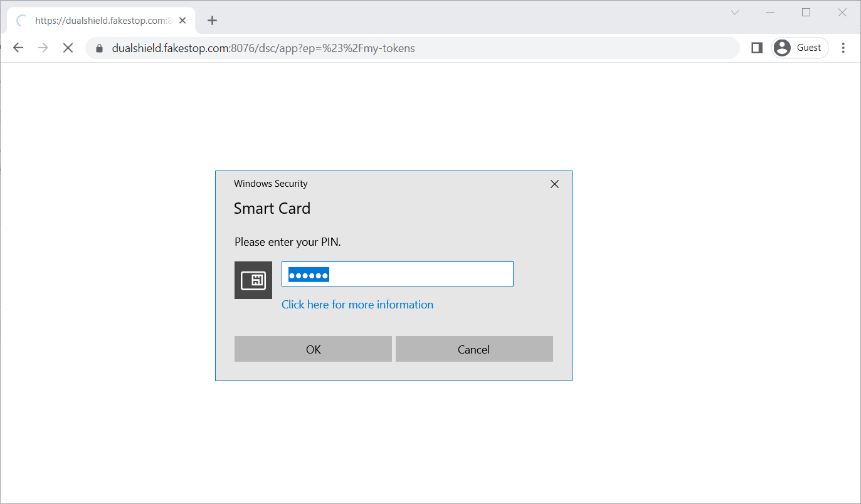This screenshot has width=861, height=504.
Task: Close the browser window
Action: click(842, 13)
